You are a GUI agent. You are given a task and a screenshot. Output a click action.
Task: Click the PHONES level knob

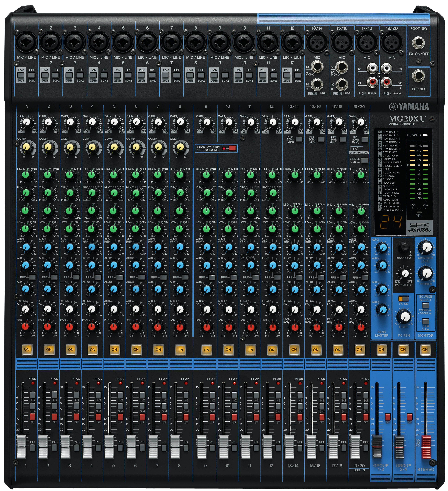426,273
